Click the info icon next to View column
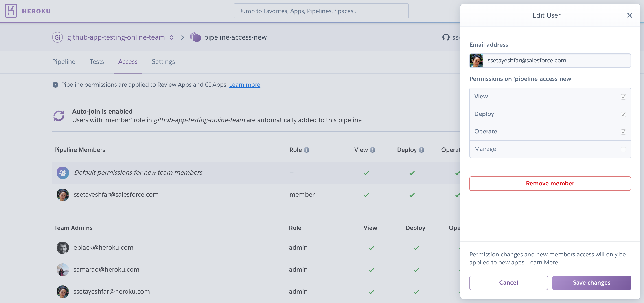The height and width of the screenshot is (303, 644). click(372, 150)
